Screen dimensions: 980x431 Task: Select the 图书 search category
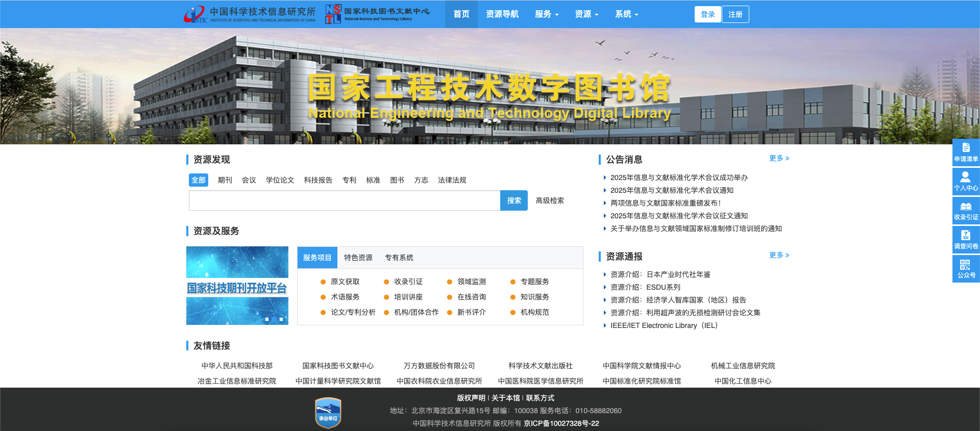(x=397, y=180)
